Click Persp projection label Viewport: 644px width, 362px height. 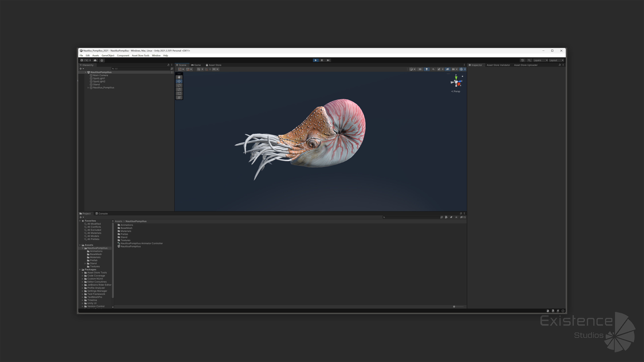point(455,92)
